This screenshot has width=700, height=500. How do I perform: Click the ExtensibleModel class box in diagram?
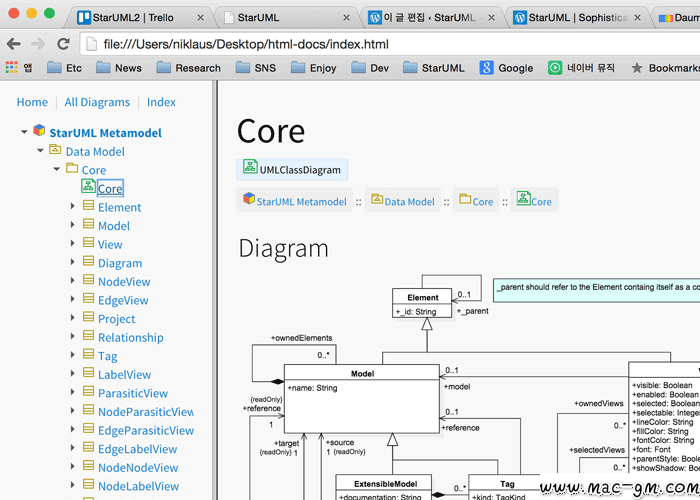tap(383, 488)
